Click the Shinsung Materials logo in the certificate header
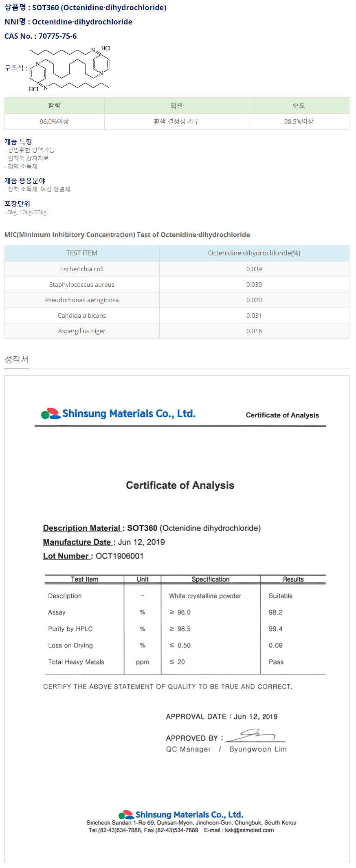The image size is (356, 868). tap(118, 413)
